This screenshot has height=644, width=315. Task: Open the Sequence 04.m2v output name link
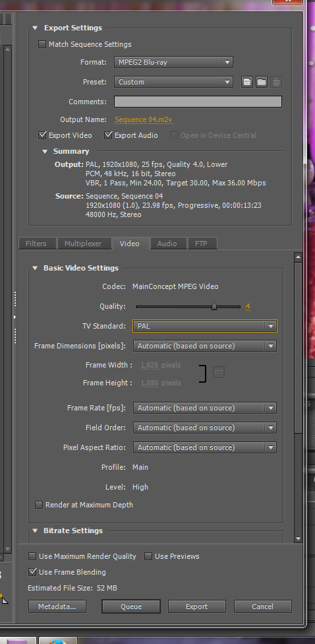[x=144, y=119]
